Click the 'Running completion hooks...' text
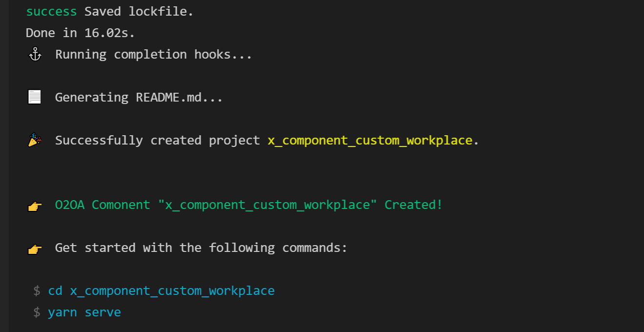The height and width of the screenshot is (332, 644). pos(153,55)
